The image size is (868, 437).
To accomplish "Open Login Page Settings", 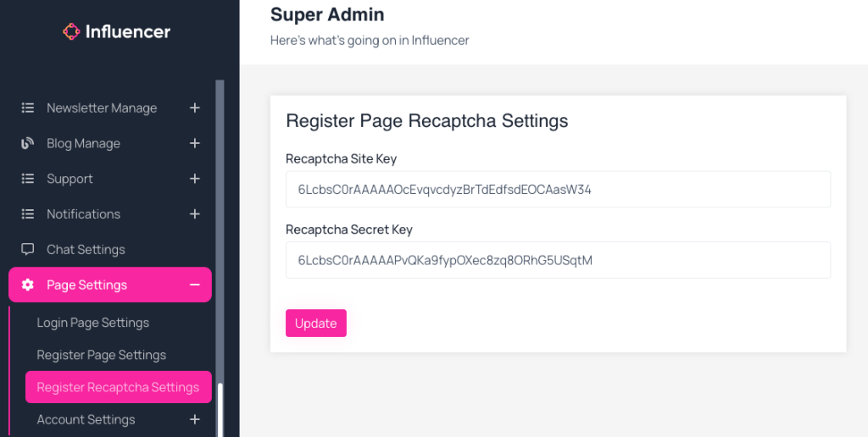I will click(x=93, y=323).
